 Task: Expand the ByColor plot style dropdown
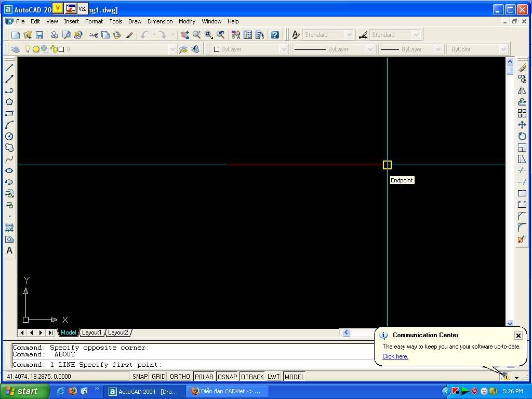pyautogui.click(x=503, y=49)
